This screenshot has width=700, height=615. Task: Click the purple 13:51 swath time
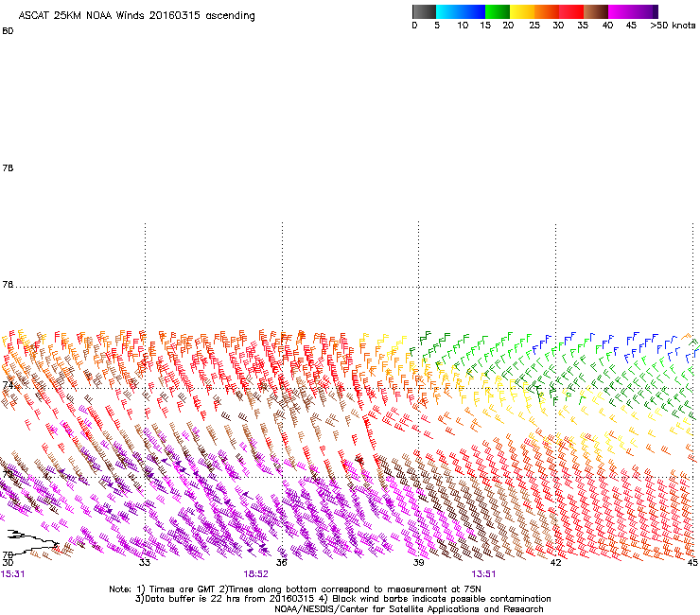coord(483,574)
